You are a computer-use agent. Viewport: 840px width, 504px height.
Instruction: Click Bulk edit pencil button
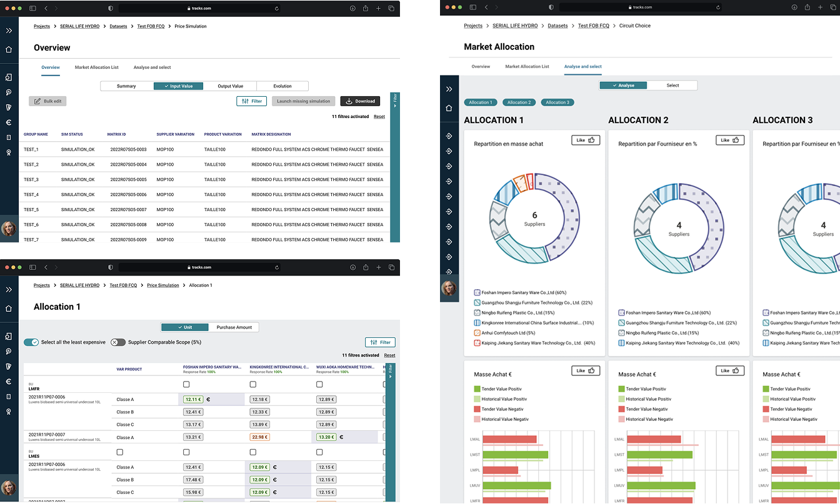(x=47, y=101)
